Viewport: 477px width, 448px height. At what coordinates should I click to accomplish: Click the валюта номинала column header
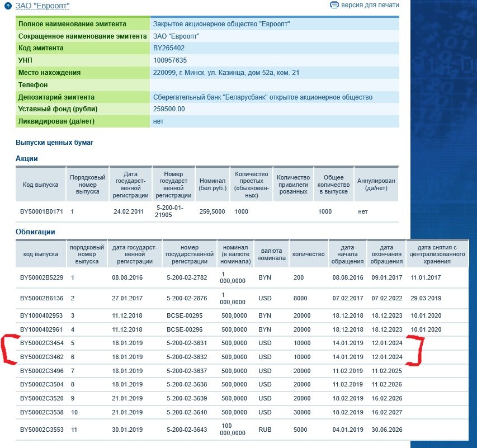271,254
